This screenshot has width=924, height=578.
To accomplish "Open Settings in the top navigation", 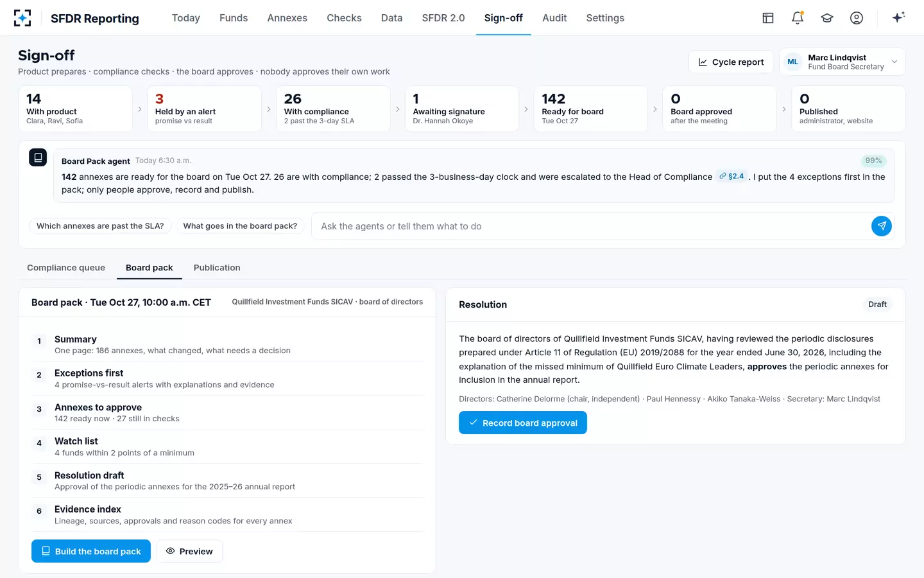I will click(605, 18).
